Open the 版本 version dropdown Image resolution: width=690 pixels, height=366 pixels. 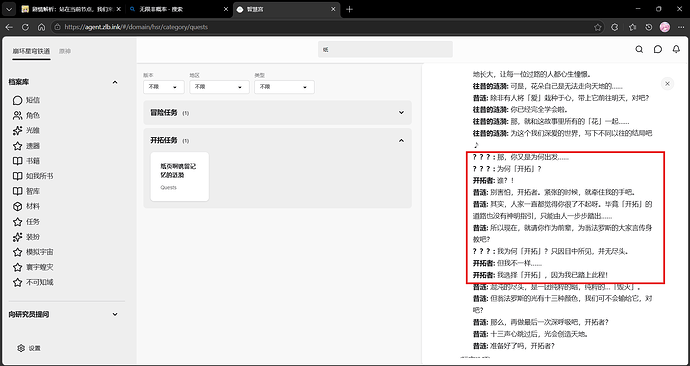tap(163, 87)
